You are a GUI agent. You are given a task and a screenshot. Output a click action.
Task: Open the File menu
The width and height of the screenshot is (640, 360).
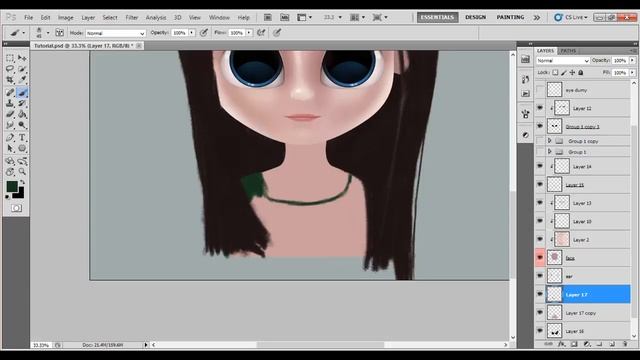[29, 18]
